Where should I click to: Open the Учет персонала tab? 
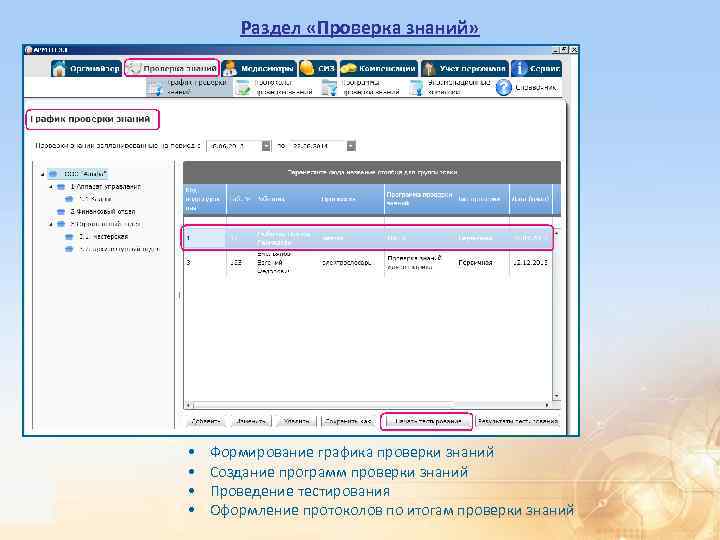point(465,69)
